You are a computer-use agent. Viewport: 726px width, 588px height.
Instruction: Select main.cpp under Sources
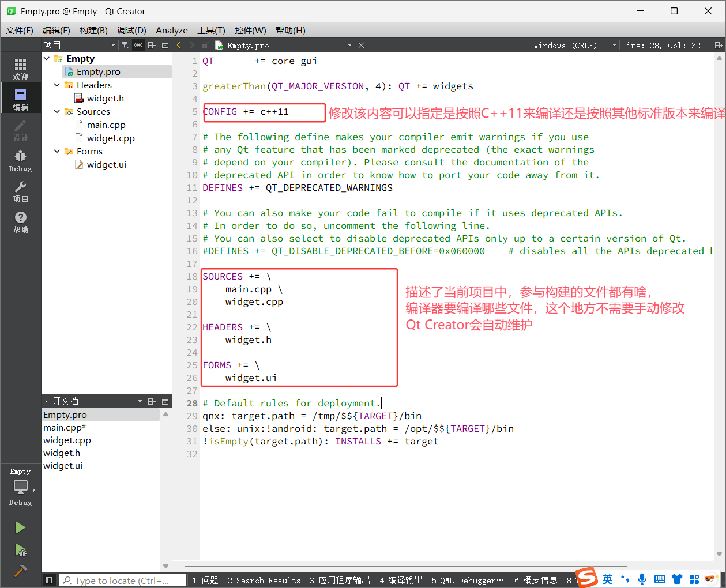pos(106,125)
